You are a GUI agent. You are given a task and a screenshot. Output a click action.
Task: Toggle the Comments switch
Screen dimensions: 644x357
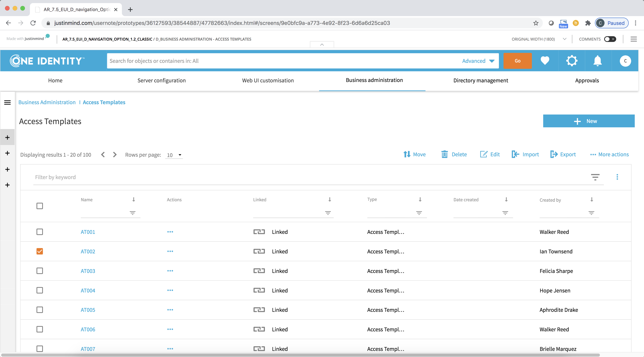click(x=610, y=39)
